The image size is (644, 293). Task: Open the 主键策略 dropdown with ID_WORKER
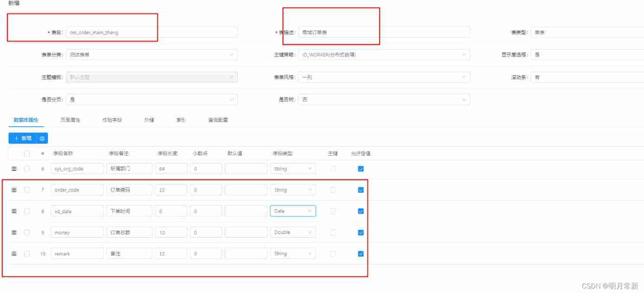click(x=384, y=54)
